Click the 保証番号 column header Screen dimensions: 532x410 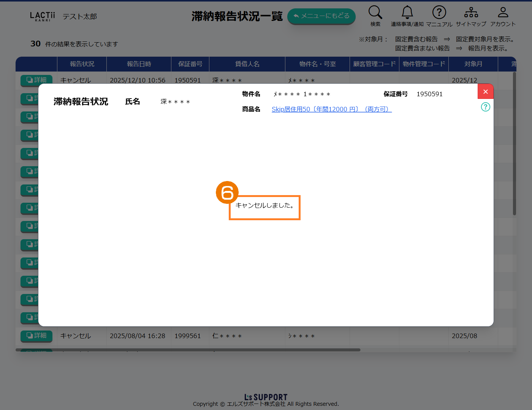[x=190, y=64]
